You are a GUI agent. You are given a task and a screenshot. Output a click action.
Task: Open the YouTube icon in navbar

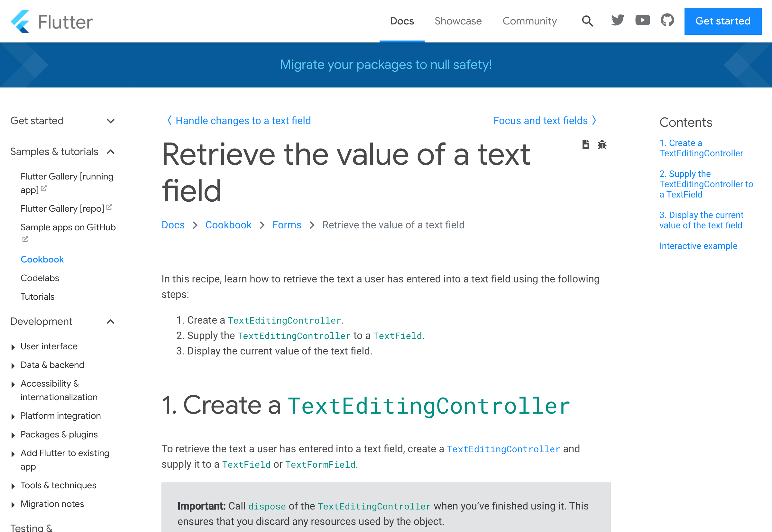[x=642, y=21]
